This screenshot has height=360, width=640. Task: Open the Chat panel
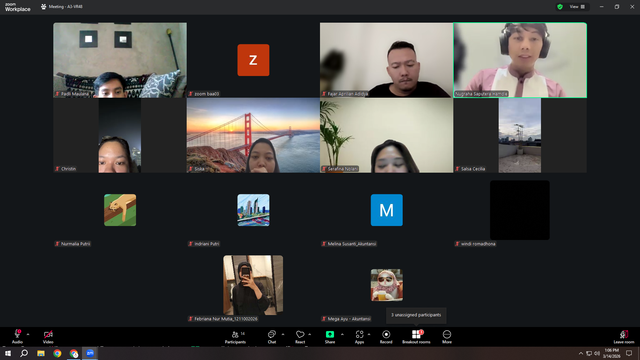coord(272,337)
